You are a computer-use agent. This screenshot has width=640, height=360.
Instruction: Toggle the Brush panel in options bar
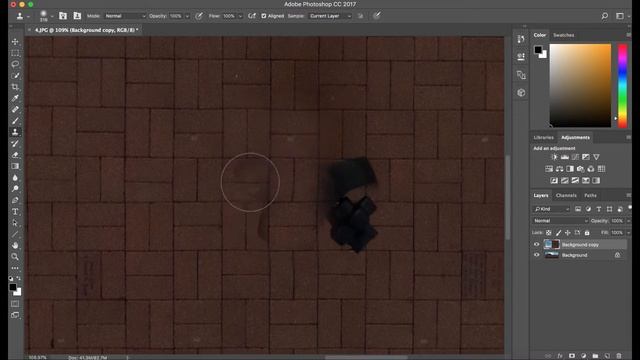(62, 16)
